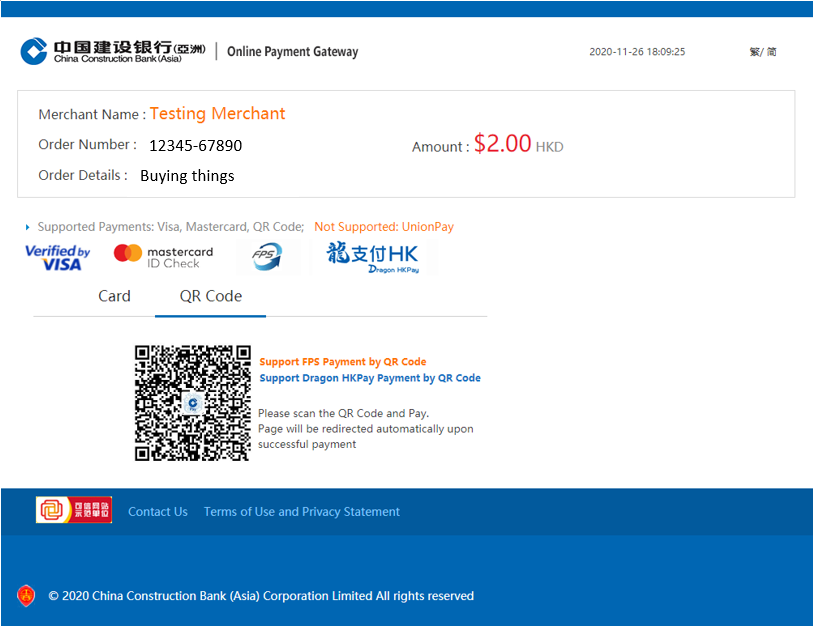Click the timestamp 2020-11-26 18:09:25

click(x=637, y=52)
